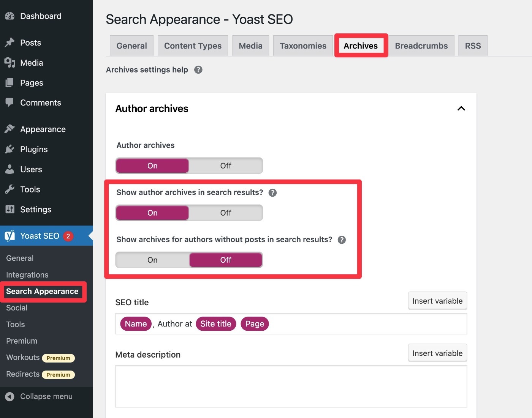Screen dimensions: 532x418
Task: Click into the SEO title field
Action: click(x=291, y=324)
